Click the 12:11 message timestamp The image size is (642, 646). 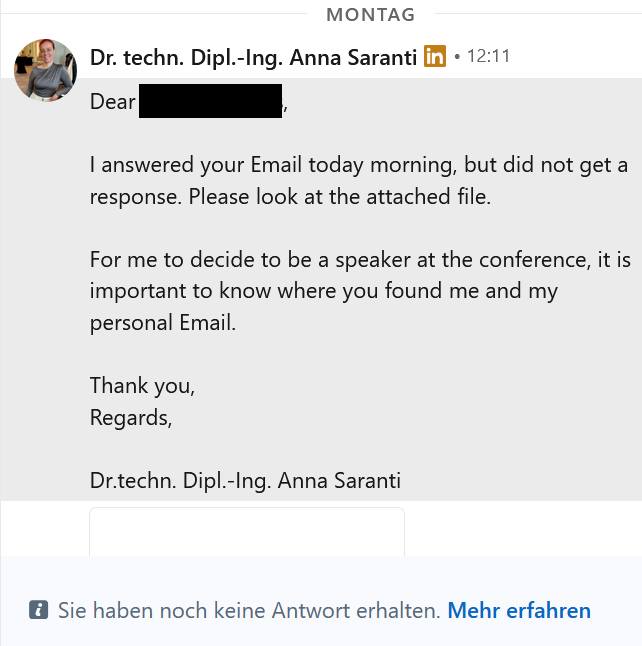point(488,57)
